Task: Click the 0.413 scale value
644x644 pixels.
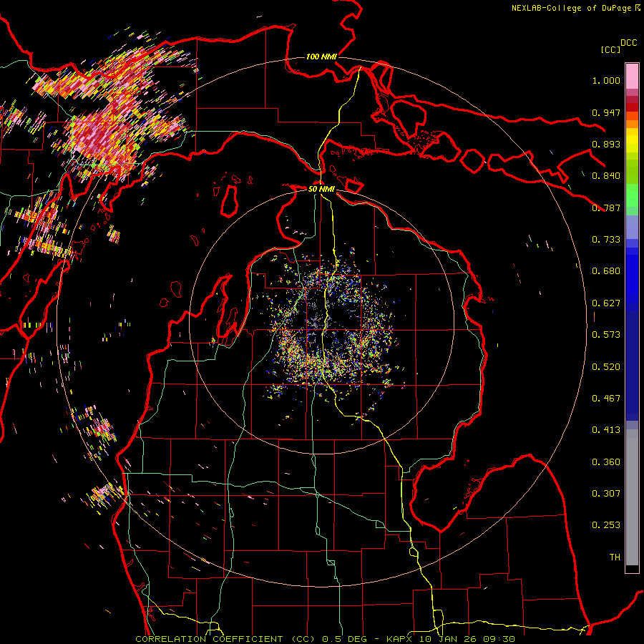Action: coord(606,430)
